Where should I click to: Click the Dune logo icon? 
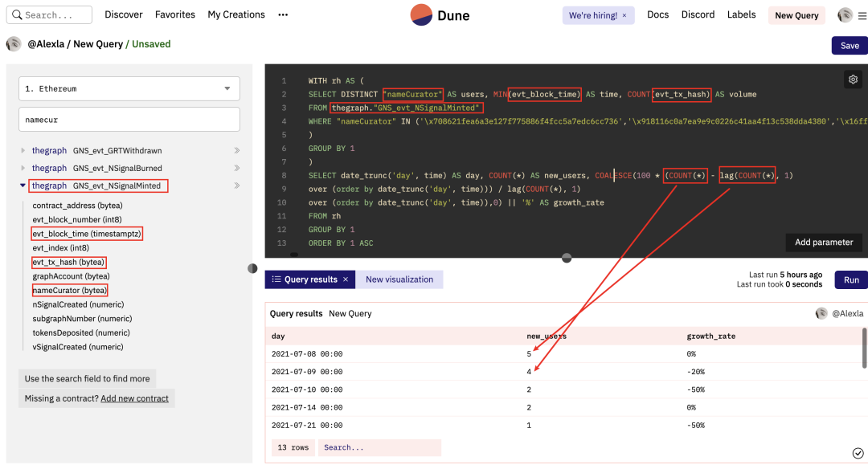pyautogui.click(x=421, y=15)
